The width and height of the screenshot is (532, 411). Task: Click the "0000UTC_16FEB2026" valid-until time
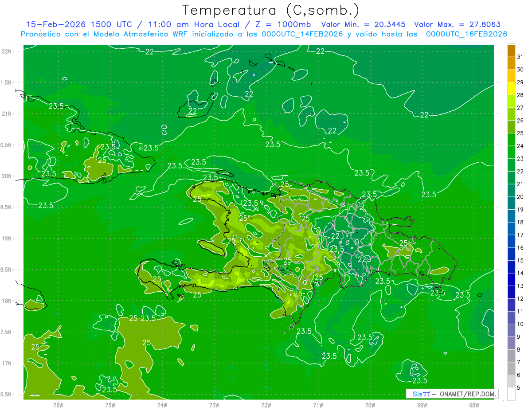click(466, 34)
